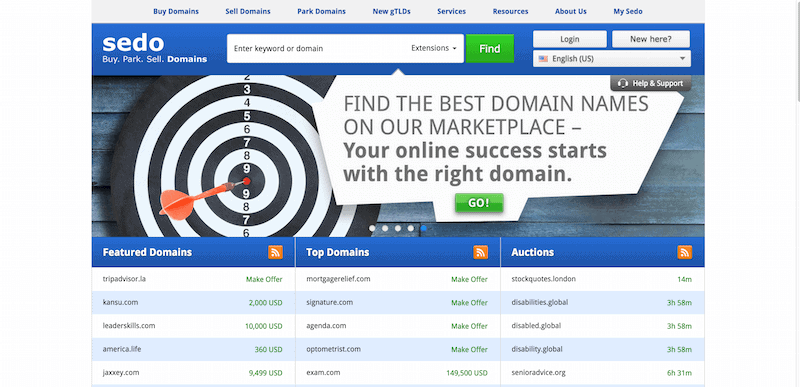Click the Help & Support headset button
The height and width of the screenshot is (387, 800).
[x=651, y=83]
